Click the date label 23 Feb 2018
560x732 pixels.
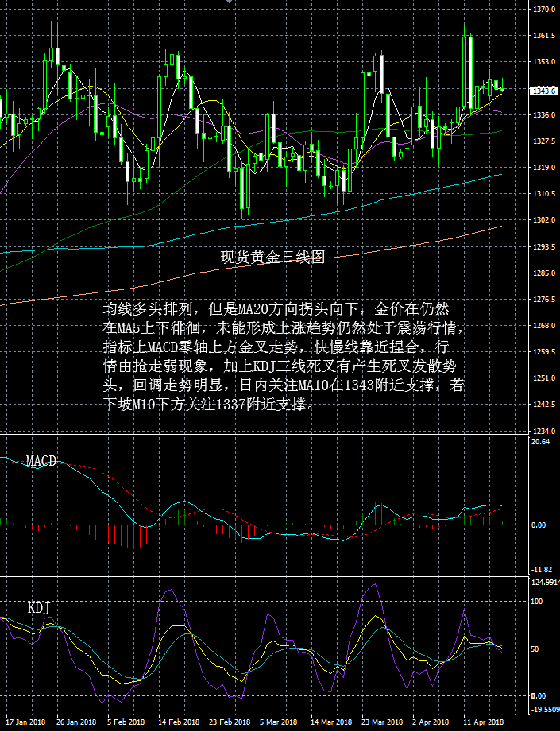coord(230,722)
